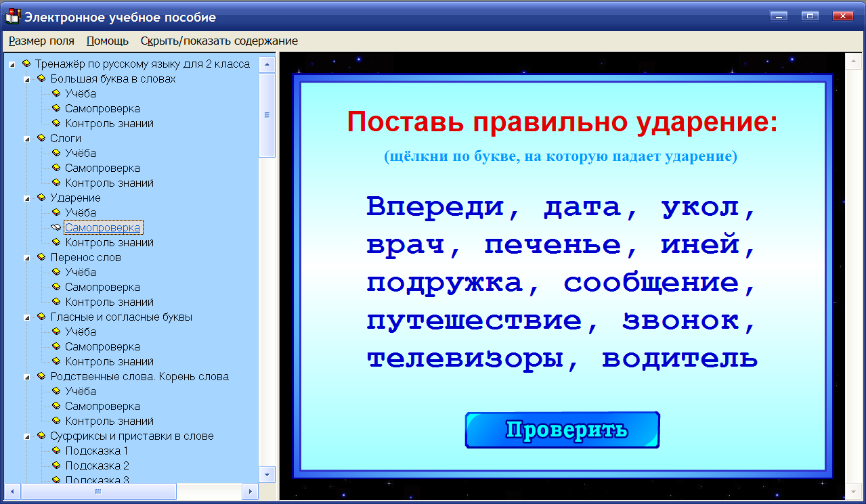The image size is (866, 504).
Task: Click the tag icon next to "Гласные и согласные буквы"
Action: [41, 317]
